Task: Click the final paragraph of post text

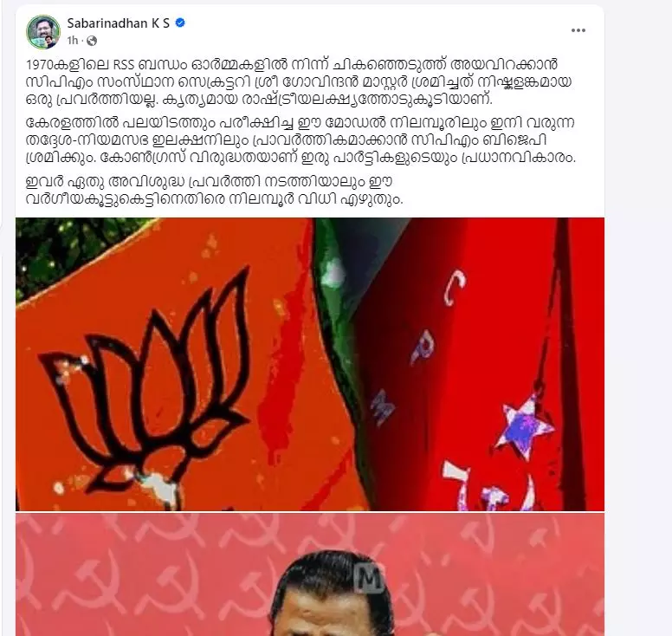Action: pyautogui.click(x=214, y=191)
